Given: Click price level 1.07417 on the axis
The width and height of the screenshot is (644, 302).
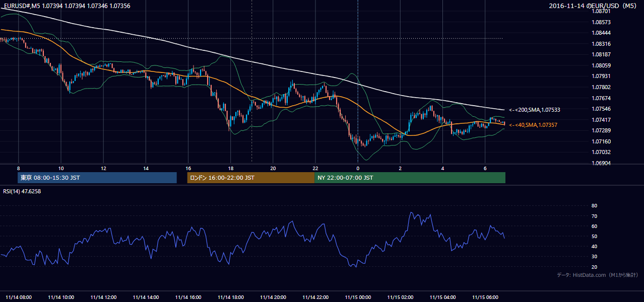Looking at the screenshot, I should click(x=602, y=120).
